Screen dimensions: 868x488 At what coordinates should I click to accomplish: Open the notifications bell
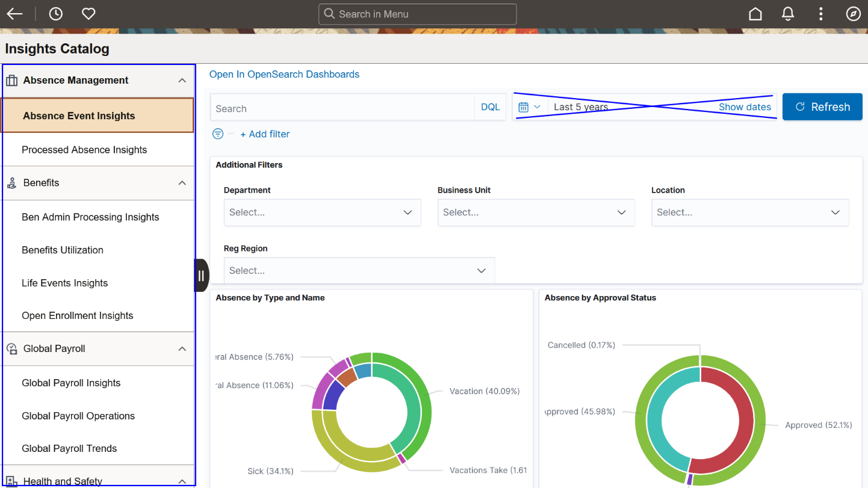[788, 14]
